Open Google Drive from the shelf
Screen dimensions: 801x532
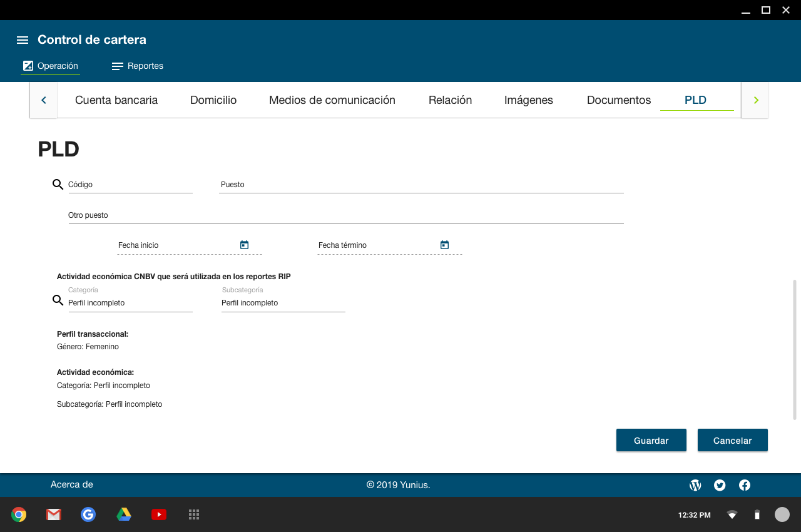point(124,514)
